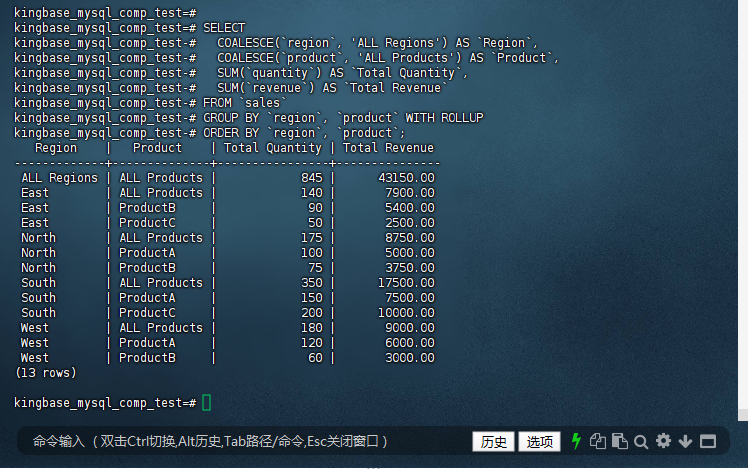The height and width of the screenshot is (469, 748).
Task: Click the 10000.00 revenue value
Action: [406, 313]
